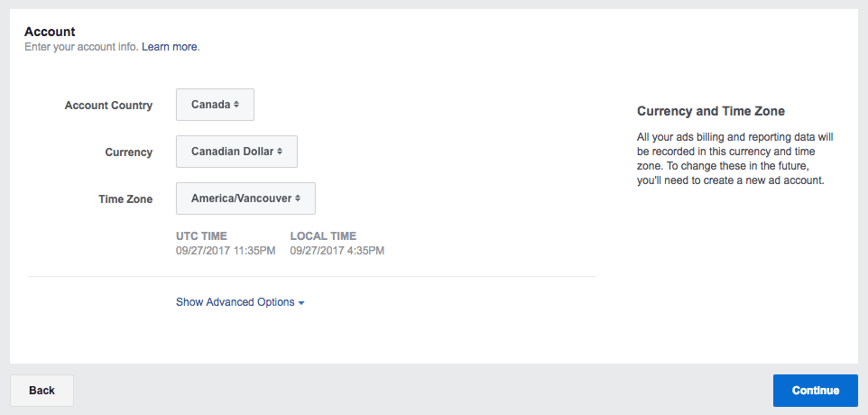
Task: Select the local time value 4:35PM
Action: (x=365, y=251)
